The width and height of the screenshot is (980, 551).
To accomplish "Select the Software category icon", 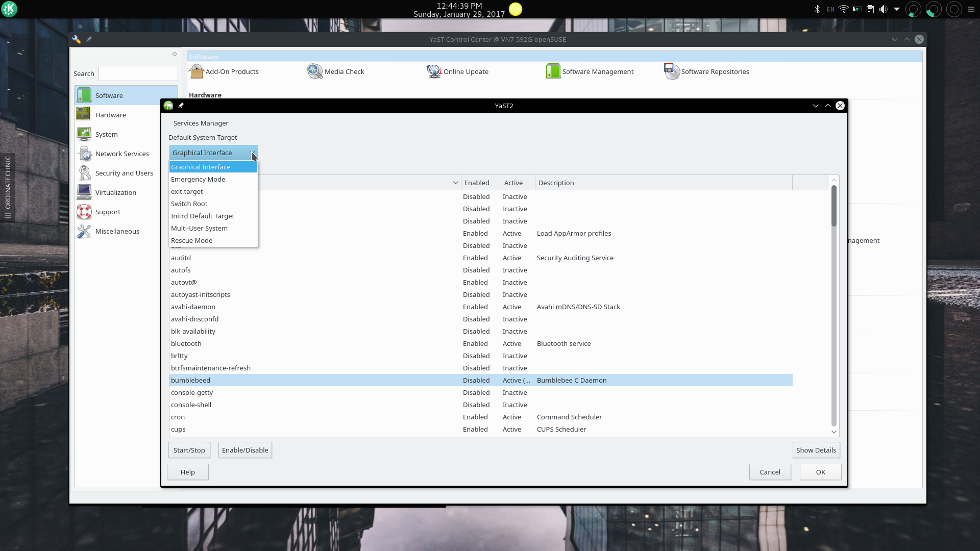I will [x=83, y=95].
